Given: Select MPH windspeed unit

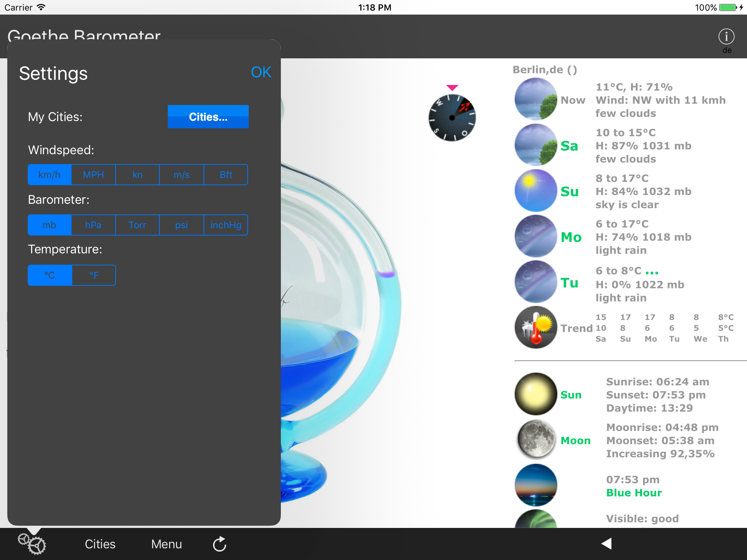Looking at the screenshot, I should click(93, 175).
